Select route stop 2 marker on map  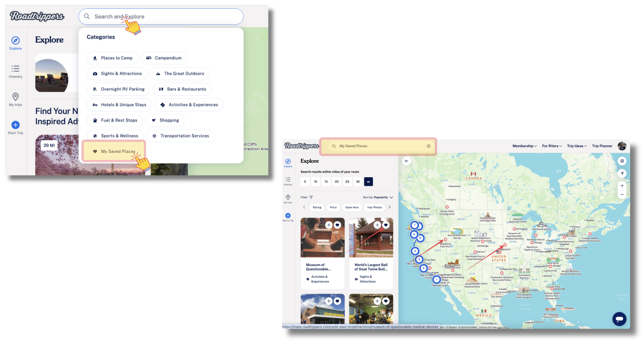click(423, 268)
